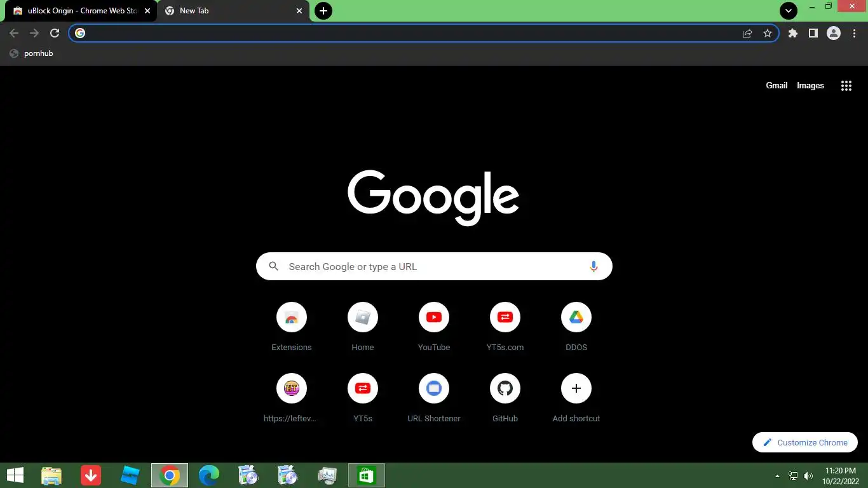Open the DDOS Google Drive shortcut

[x=576, y=327]
